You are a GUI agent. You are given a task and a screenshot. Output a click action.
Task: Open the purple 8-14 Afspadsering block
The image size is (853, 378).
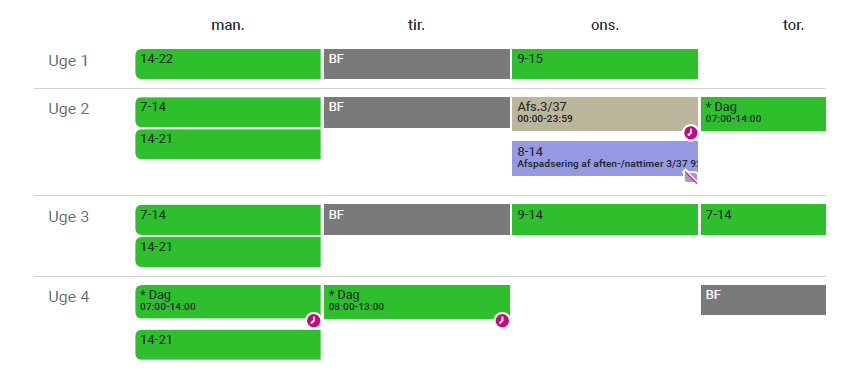[x=605, y=158]
